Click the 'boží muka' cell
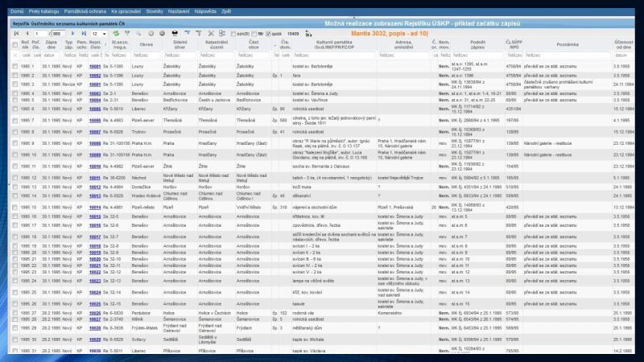This screenshot has width=644, height=362. (x=301, y=187)
